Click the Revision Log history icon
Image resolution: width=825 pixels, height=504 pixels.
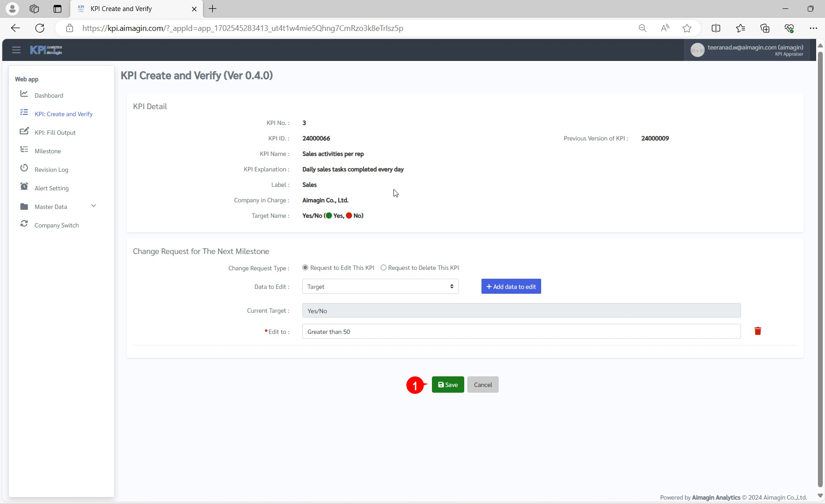click(x=24, y=168)
